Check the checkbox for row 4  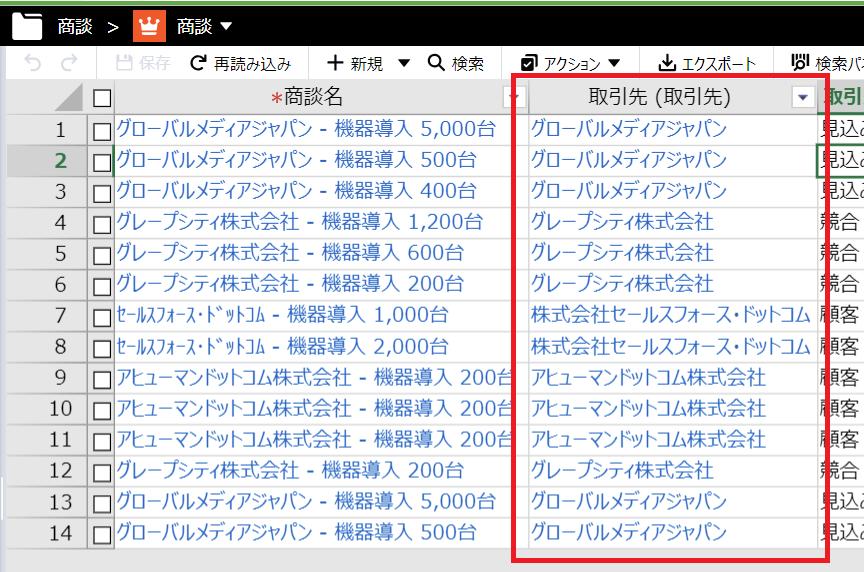tap(102, 225)
